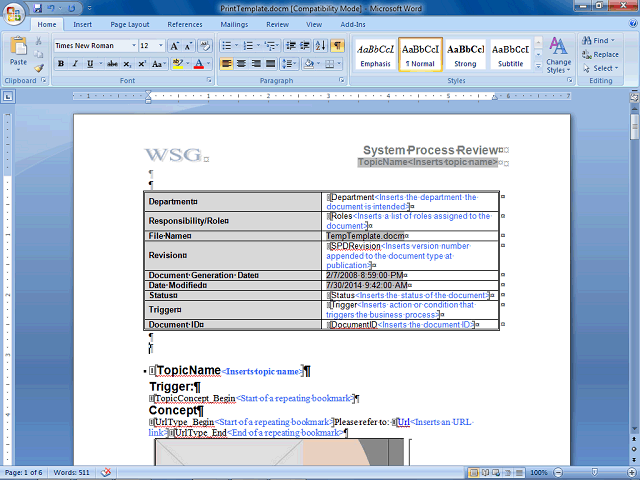
Task: Apply yellow text highlight color
Action: point(177,64)
